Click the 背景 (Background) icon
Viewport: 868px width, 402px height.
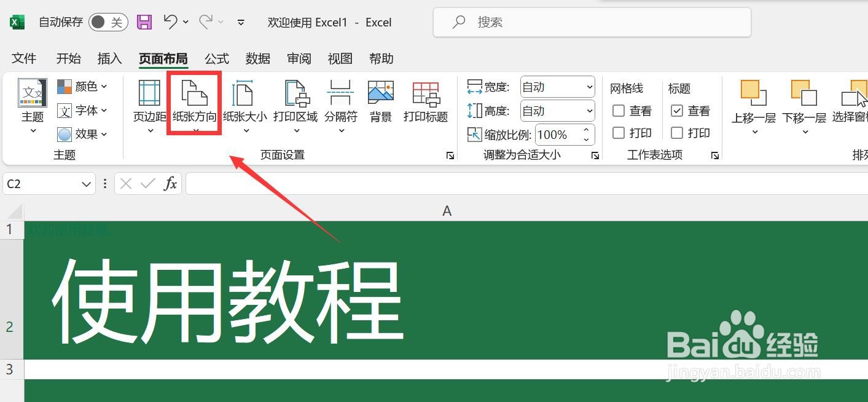click(x=380, y=101)
